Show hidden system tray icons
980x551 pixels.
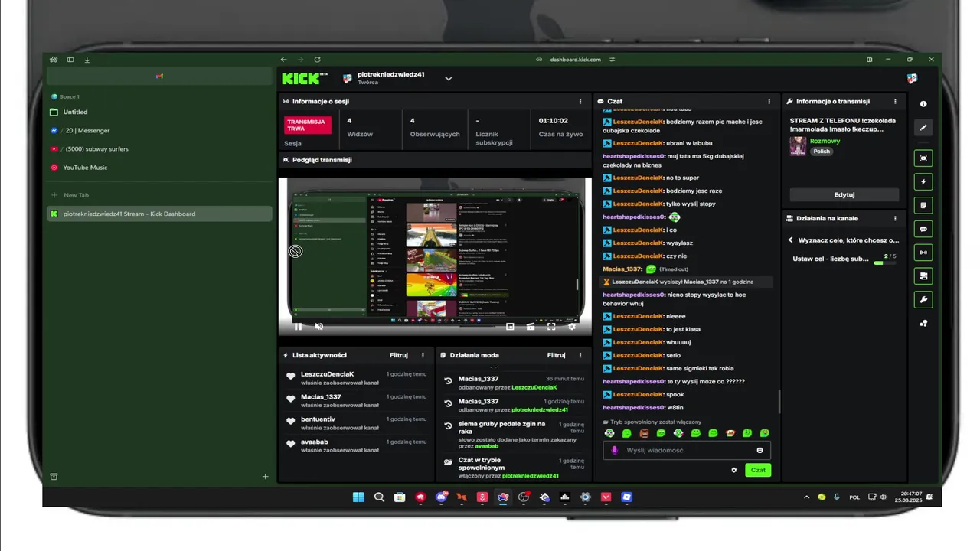(806, 497)
